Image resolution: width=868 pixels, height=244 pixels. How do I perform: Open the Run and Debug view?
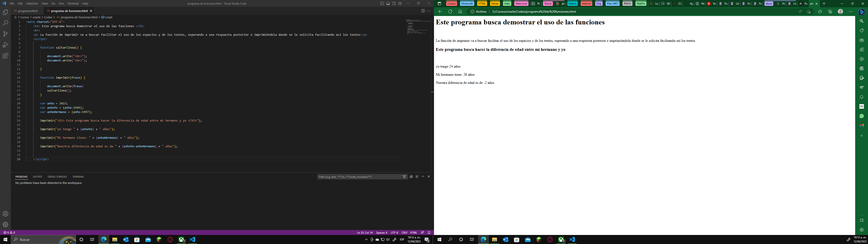pyautogui.click(x=5, y=45)
